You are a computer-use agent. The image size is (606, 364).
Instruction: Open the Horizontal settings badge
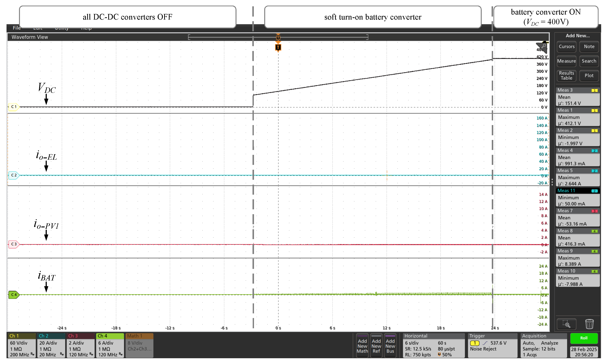point(433,345)
